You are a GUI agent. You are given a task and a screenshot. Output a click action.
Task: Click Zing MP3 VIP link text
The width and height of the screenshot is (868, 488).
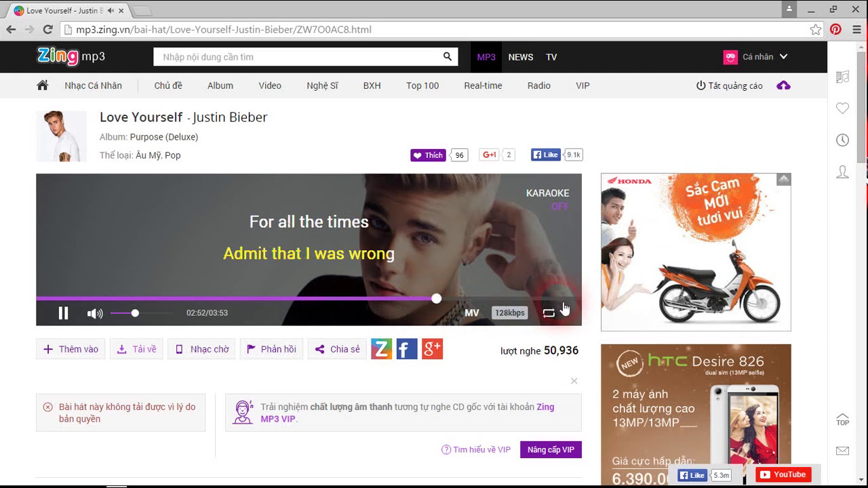408,413
